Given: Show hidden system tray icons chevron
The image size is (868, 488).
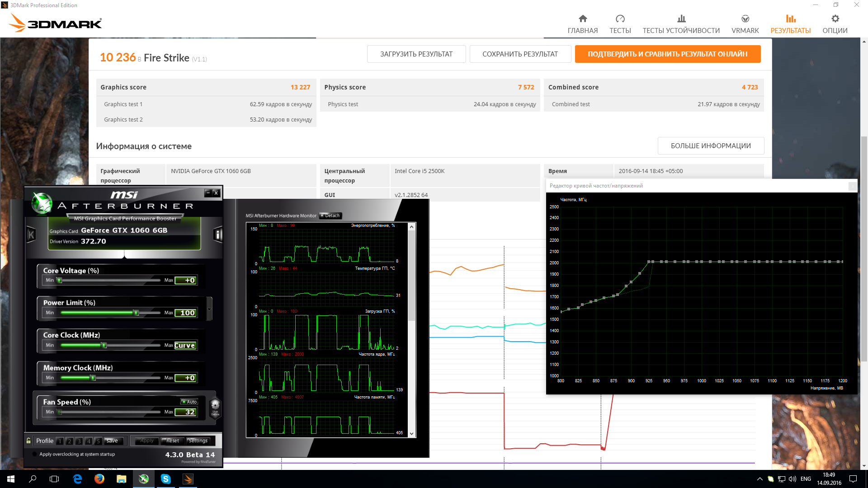Looking at the screenshot, I should [759, 479].
